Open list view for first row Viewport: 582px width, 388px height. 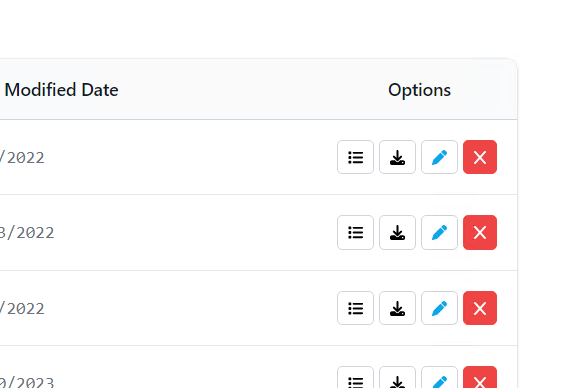click(x=355, y=157)
